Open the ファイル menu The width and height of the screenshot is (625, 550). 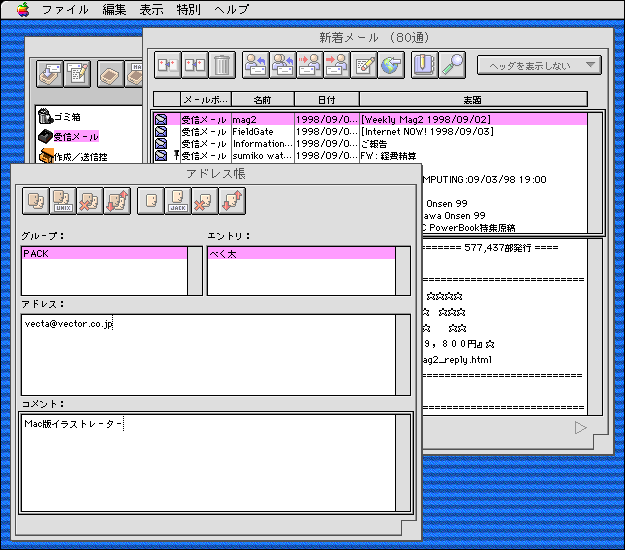65,9
